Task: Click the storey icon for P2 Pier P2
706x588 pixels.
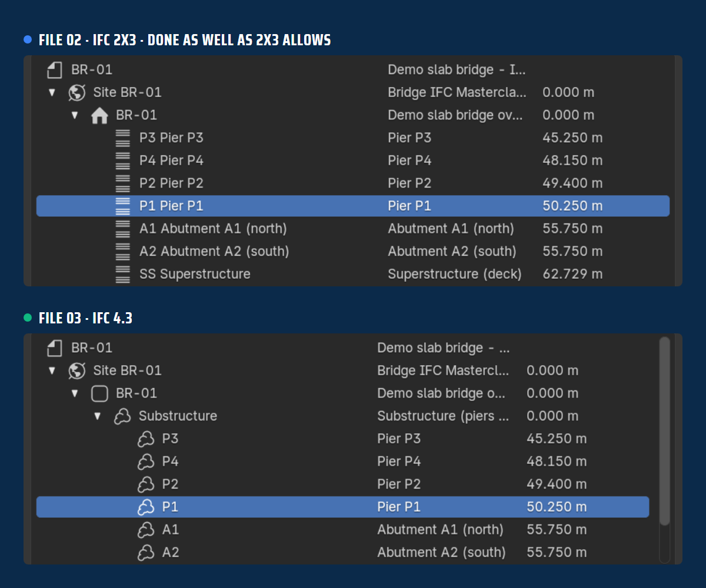Action: pos(122,183)
